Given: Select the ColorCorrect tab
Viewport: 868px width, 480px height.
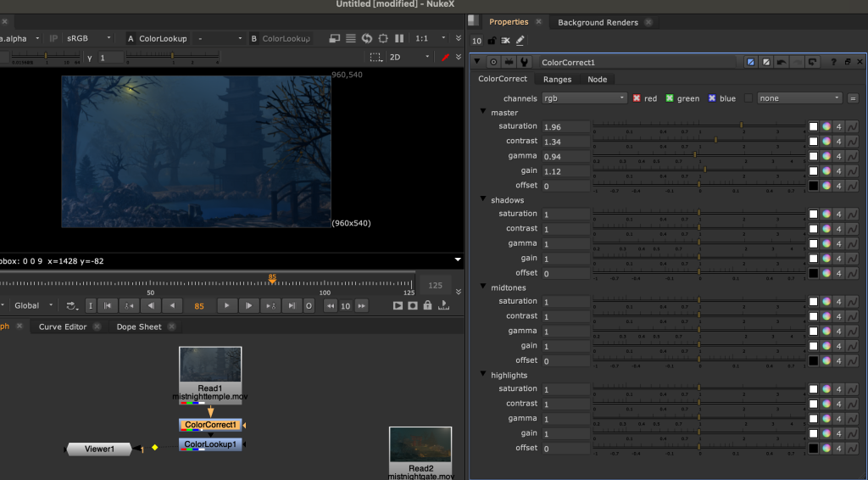Looking at the screenshot, I should click(x=502, y=79).
